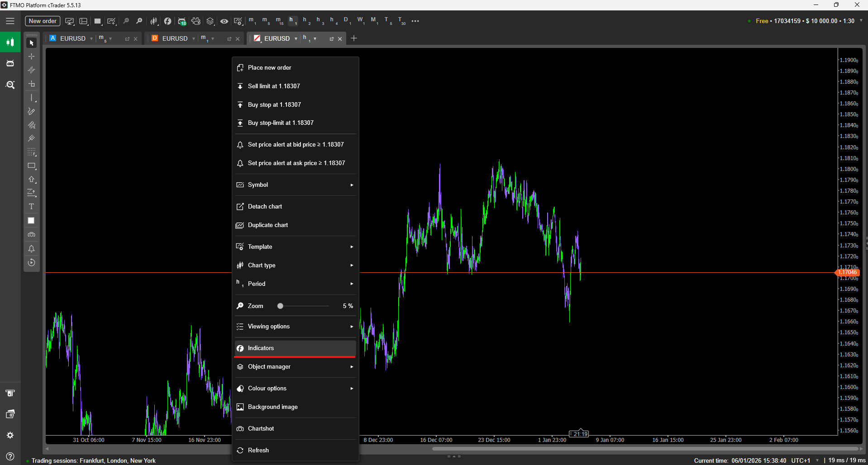Select the freehand Pencil drawing tool

tap(31, 111)
